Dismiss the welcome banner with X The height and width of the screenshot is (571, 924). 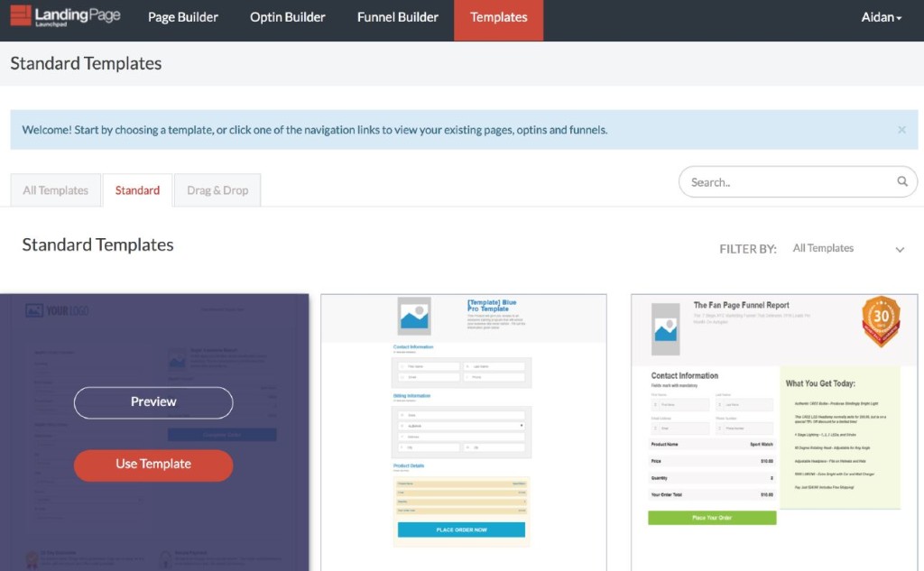click(x=901, y=130)
